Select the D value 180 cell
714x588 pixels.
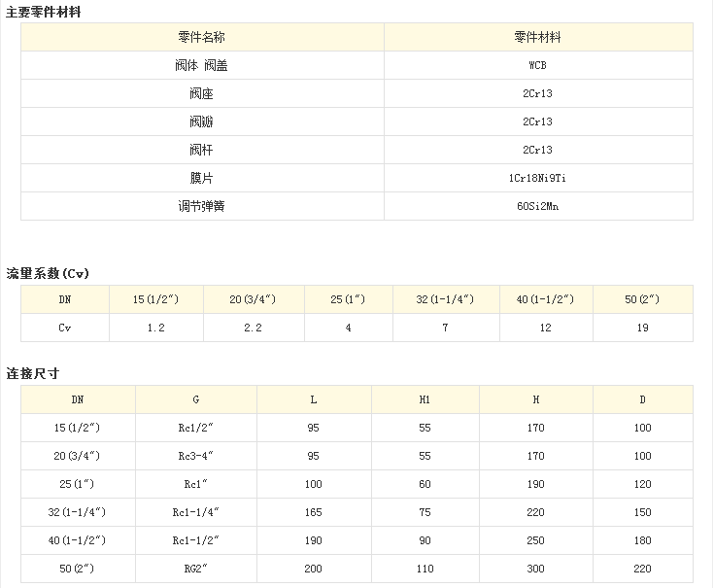click(x=643, y=540)
